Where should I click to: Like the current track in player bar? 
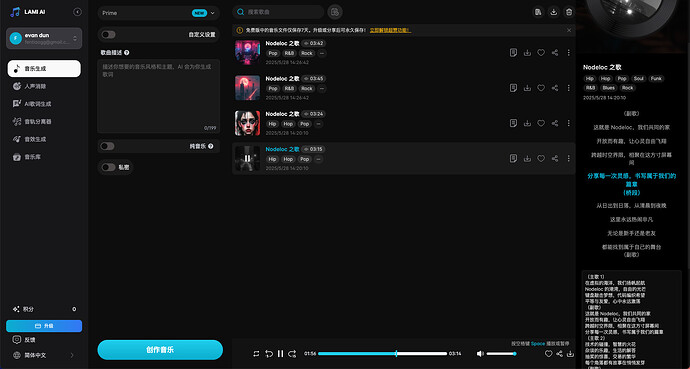(x=548, y=354)
